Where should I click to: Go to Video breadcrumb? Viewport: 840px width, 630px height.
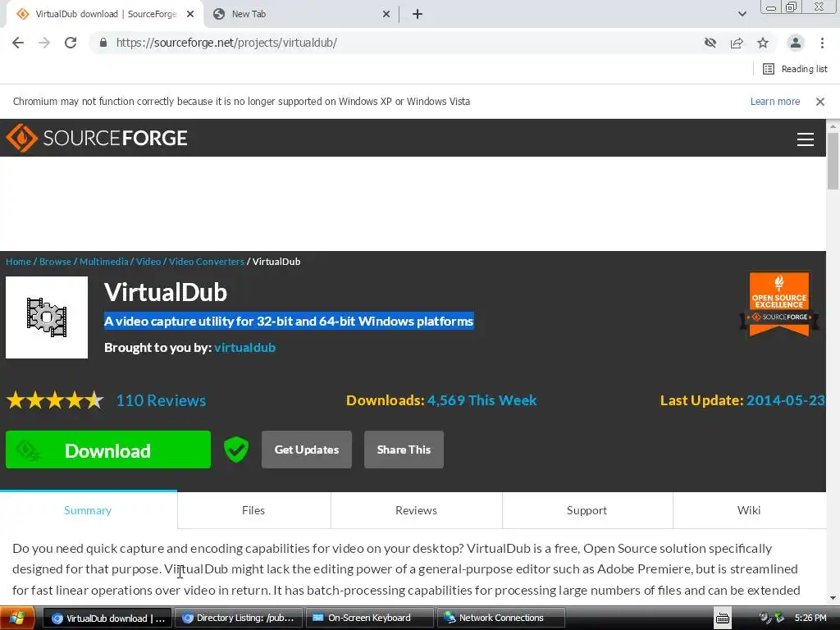tap(148, 262)
